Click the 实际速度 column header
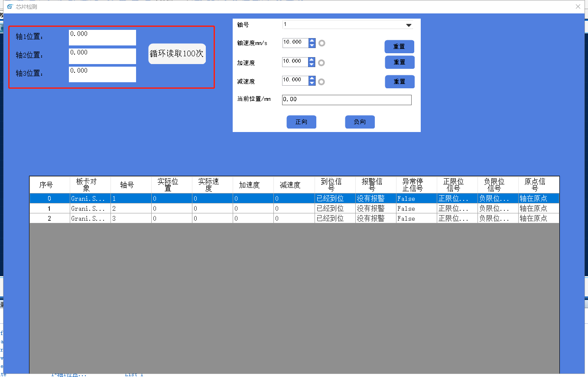 pyautogui.click(x=212, y=185)
